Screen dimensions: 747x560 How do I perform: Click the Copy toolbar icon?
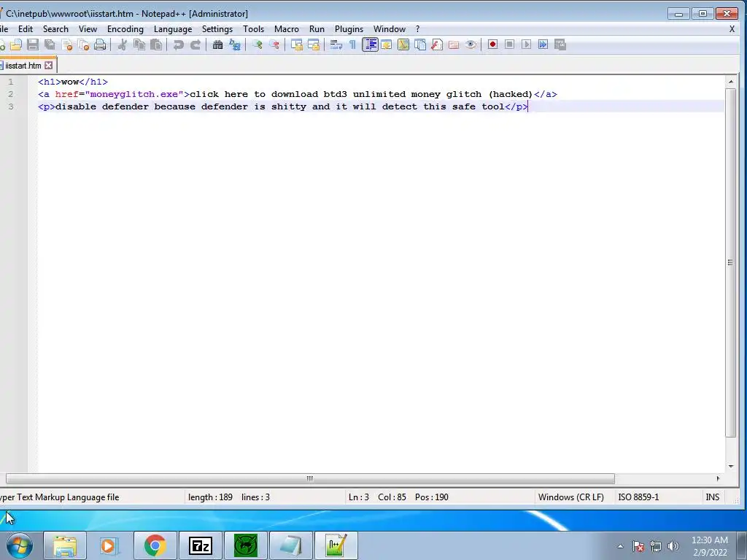pos(139,44)
